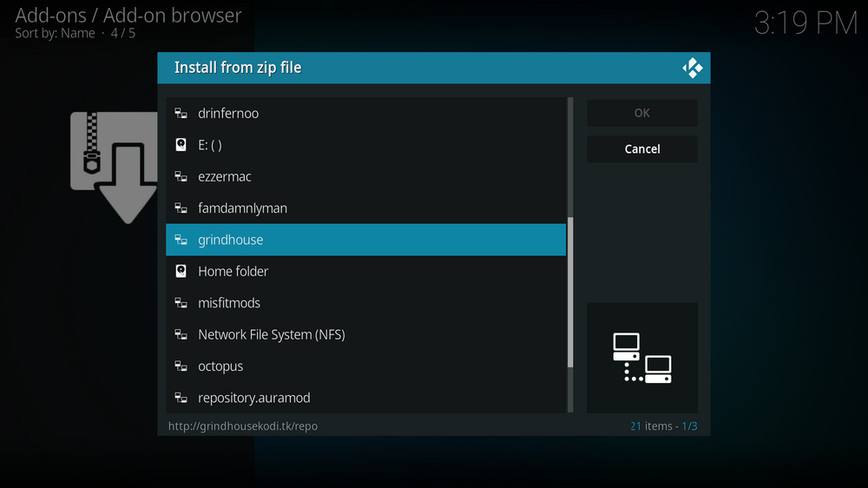Open the Home folder entry
Viewport: 868px width, 488px height.
[x=366, y=272]
